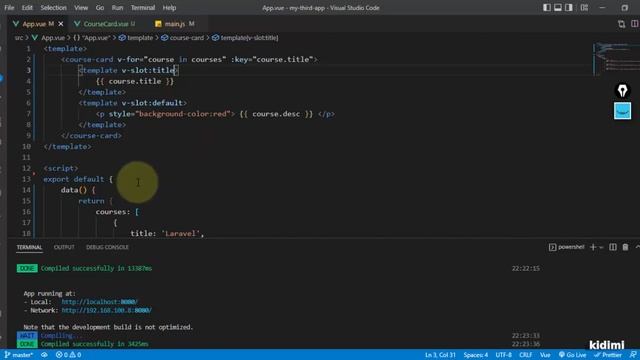This screenshot has height=360, width=640.
Task: Open the Terminal menu
Action: (x=142, y=8)
